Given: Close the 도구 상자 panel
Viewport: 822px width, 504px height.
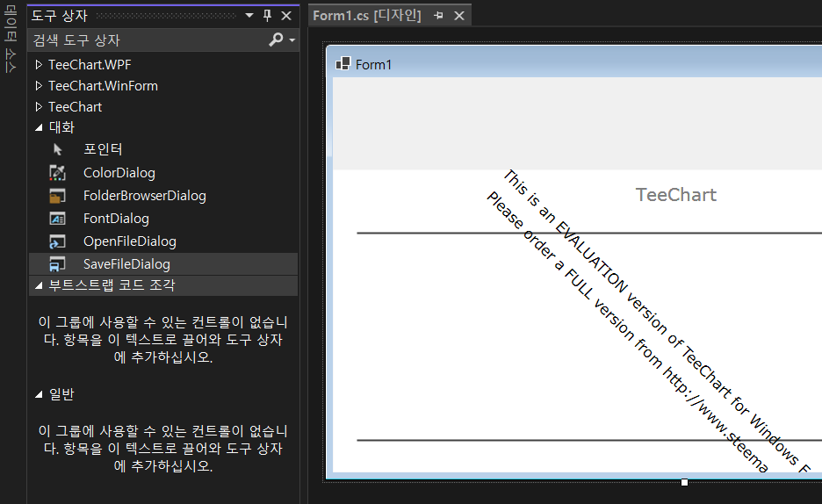Looking at the screenshot, I should (286, 16).
